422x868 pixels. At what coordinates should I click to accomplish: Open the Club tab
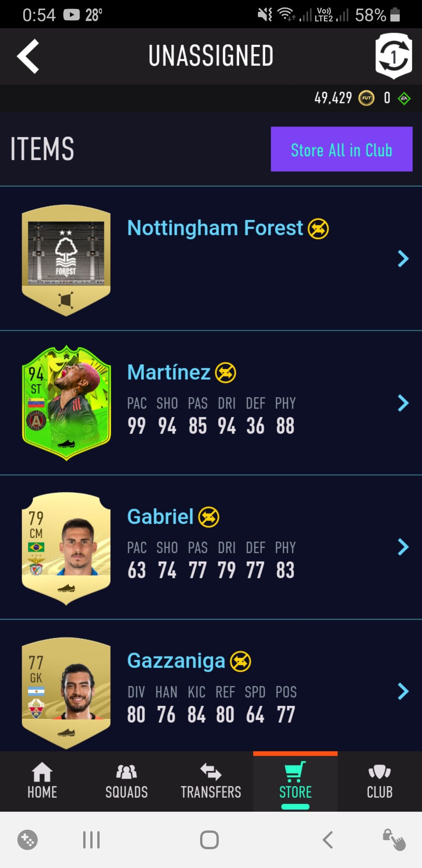coord(380,781)
